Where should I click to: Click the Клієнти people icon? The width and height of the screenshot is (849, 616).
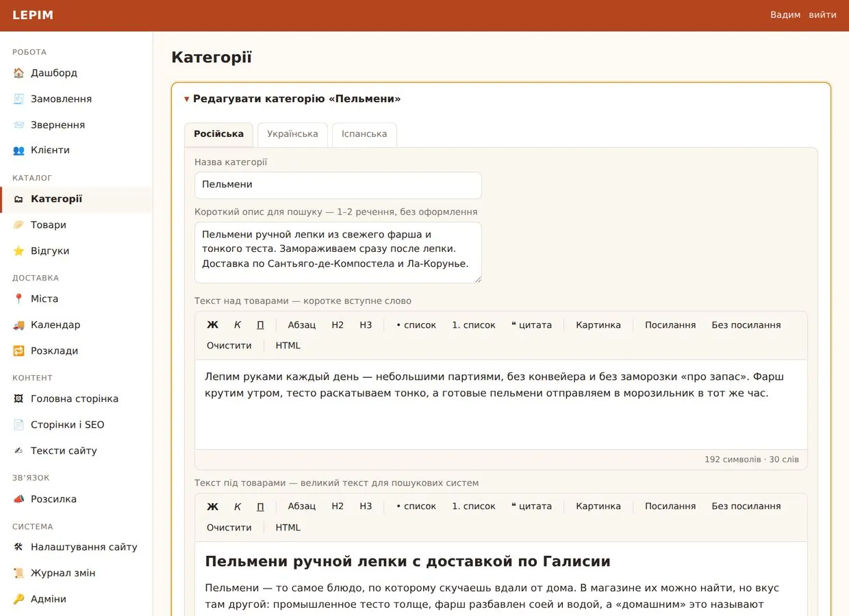[x=18, y=150]
